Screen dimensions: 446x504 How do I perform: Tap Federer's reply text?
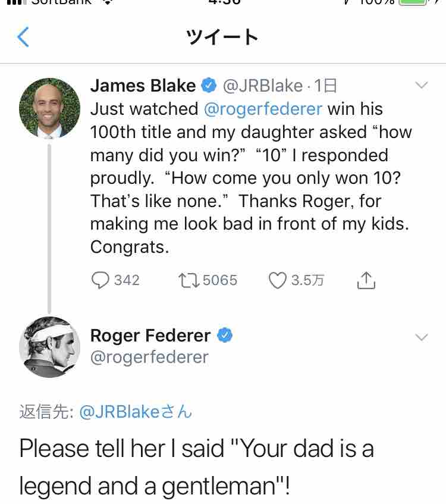196,467
